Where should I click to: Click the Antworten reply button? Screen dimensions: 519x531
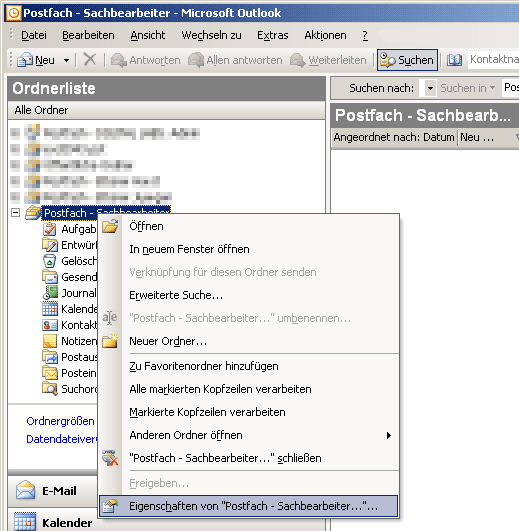[x=146, y=60]
